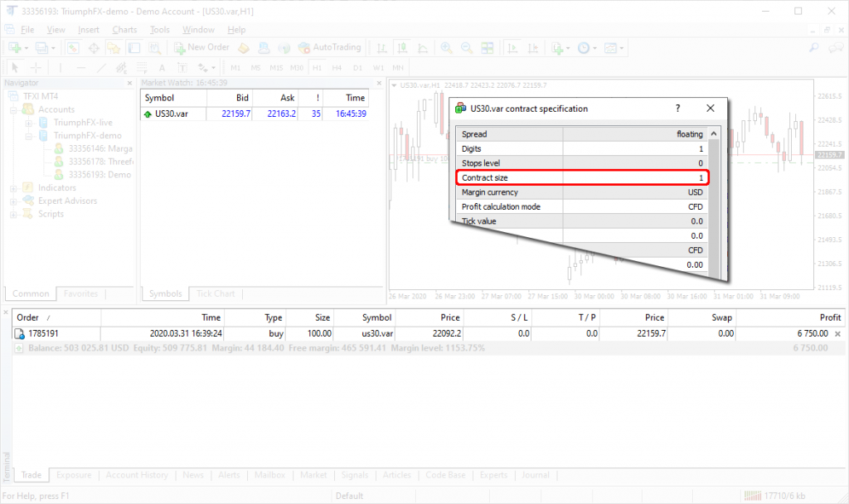Image resolution: width=849 pixels, height=504 pixels.
Task: Expand the Indicators tree node
Action: tap(13, 188)
